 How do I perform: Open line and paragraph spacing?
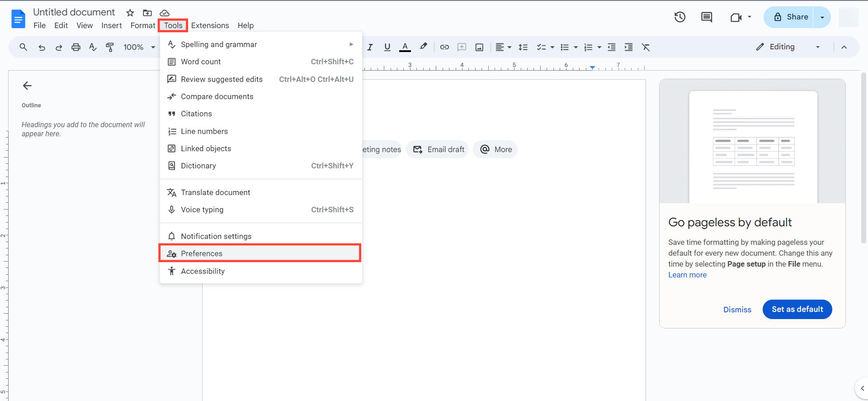(x=523, y=47)
